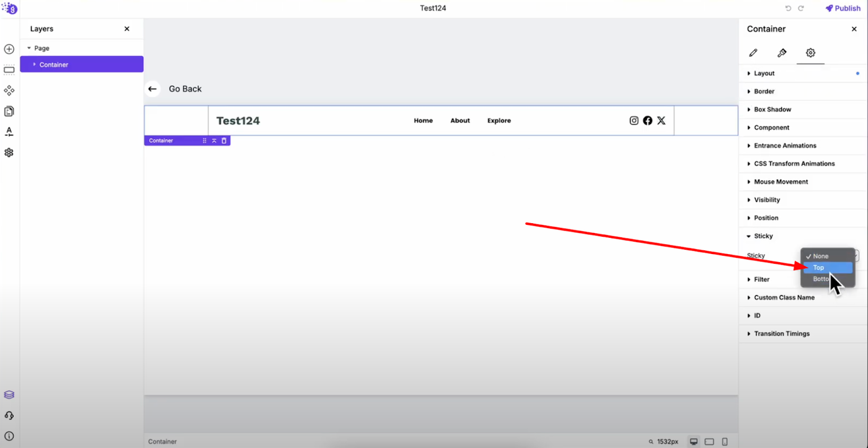The width and height of the screenshot is (868, 448).
Task: Click the Container drag handle icon
Action: pos(205,141)
